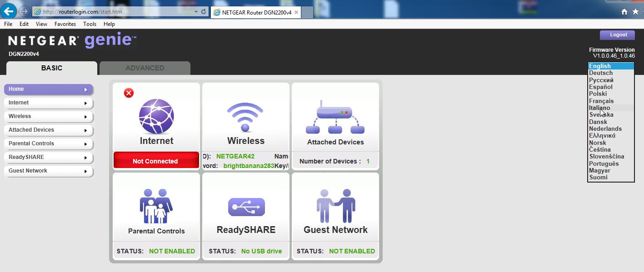The image size is (644, 272).
Task: Switch to the ADVANCED tab
Action: pos(145,68)
